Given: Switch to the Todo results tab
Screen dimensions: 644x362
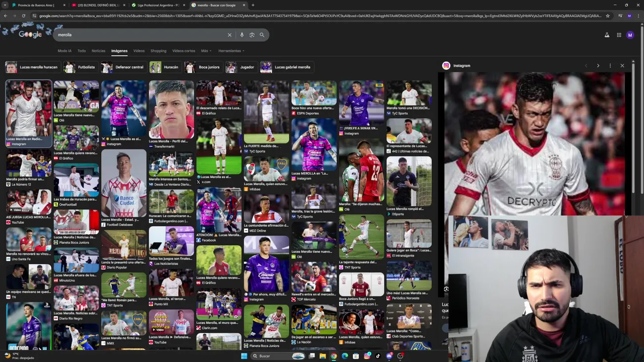Looking at the screenshot, I should [82, 51].
